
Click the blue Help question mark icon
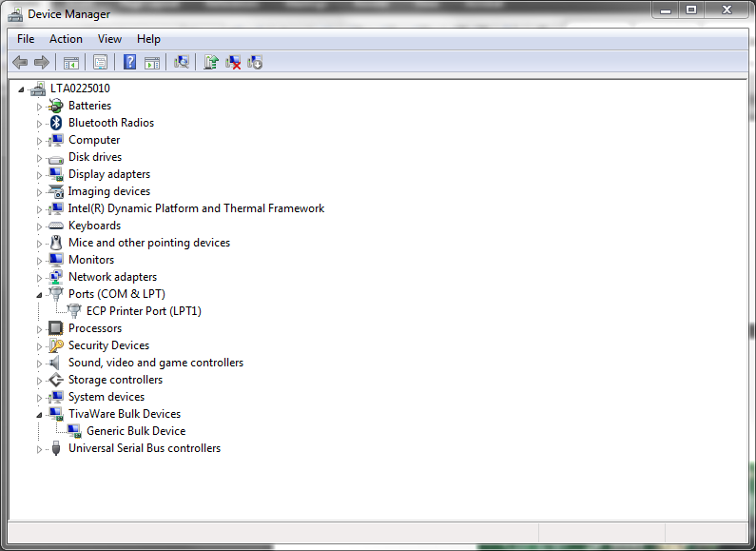129,62
